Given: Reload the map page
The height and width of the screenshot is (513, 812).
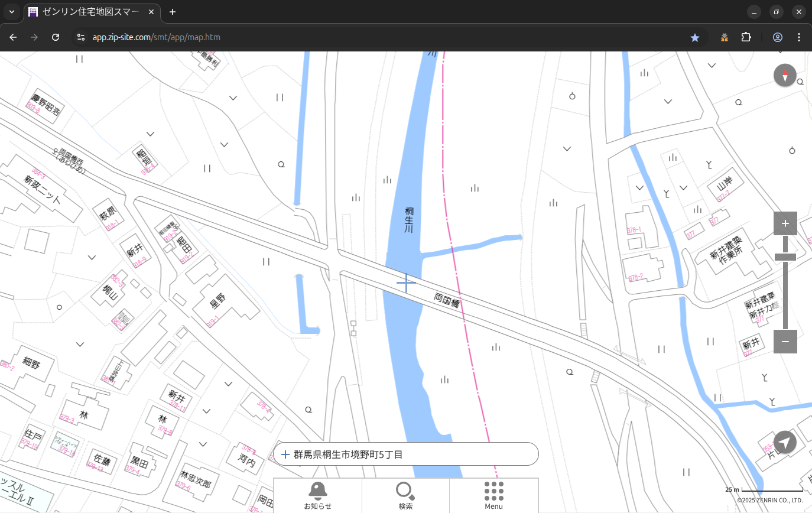Looking at the screenshot, I should [56, 37].
